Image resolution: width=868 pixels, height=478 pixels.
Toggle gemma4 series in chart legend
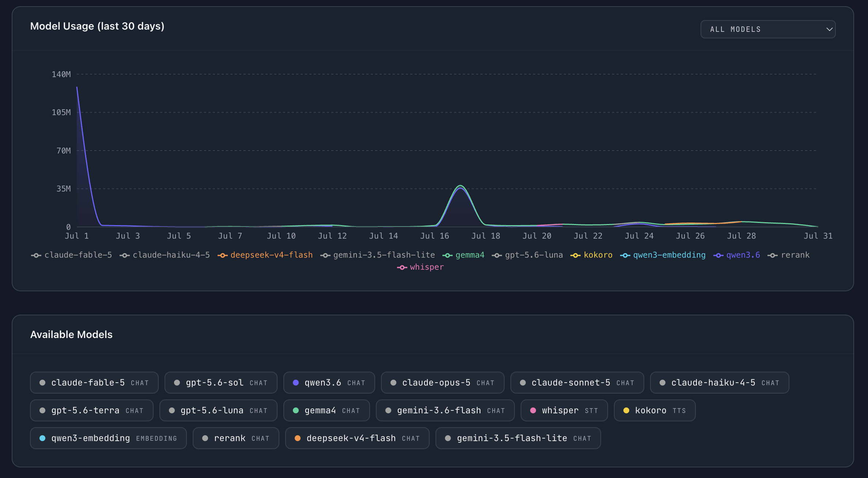click(x=463, y=255)
